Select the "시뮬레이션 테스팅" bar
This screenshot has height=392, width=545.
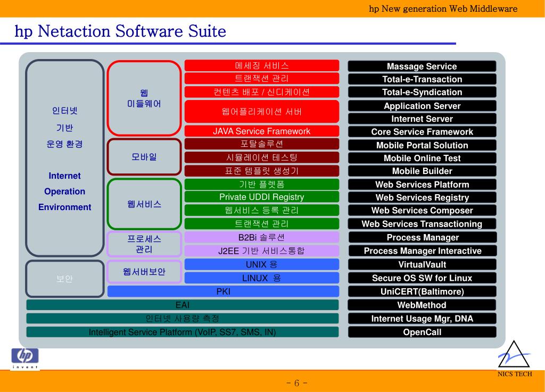coord(262,157)
